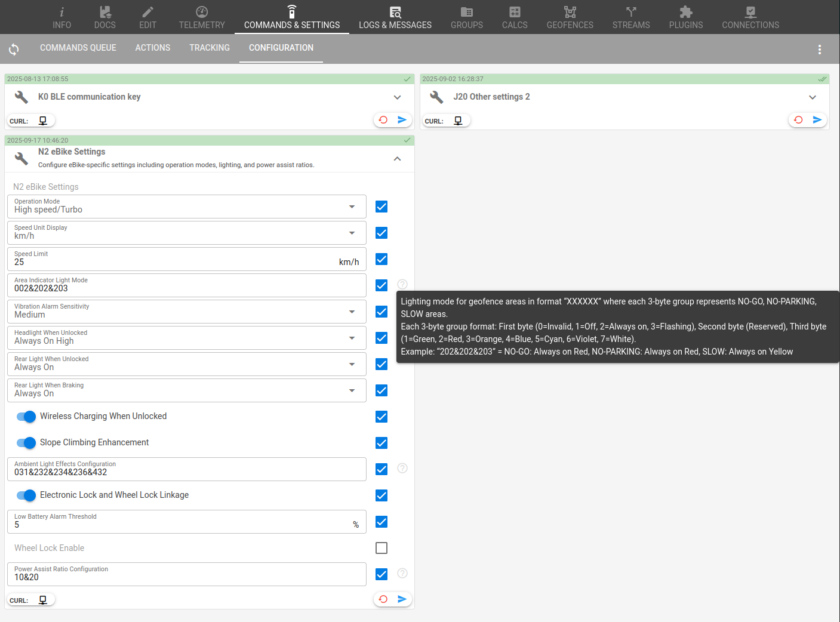Open the three-dot more options menu
This screenshot has height=622, width=840.
(819, 50)
